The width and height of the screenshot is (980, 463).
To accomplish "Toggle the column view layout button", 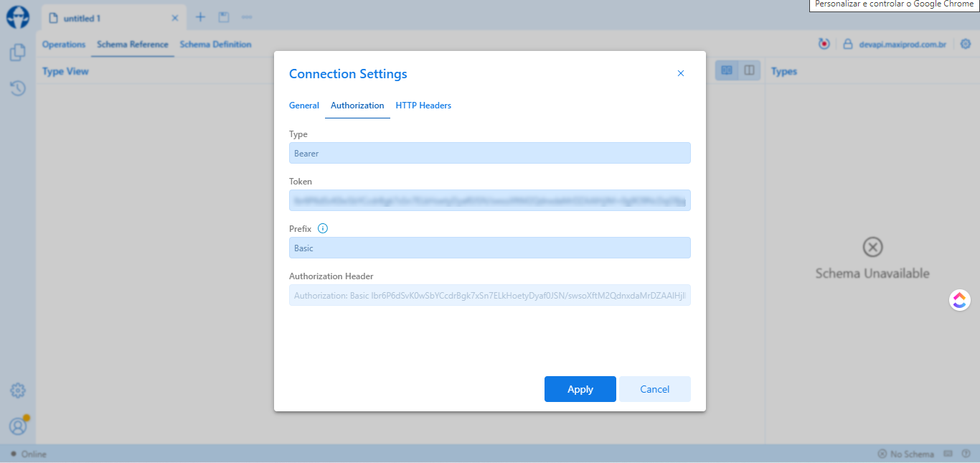I will pos(749,70).
